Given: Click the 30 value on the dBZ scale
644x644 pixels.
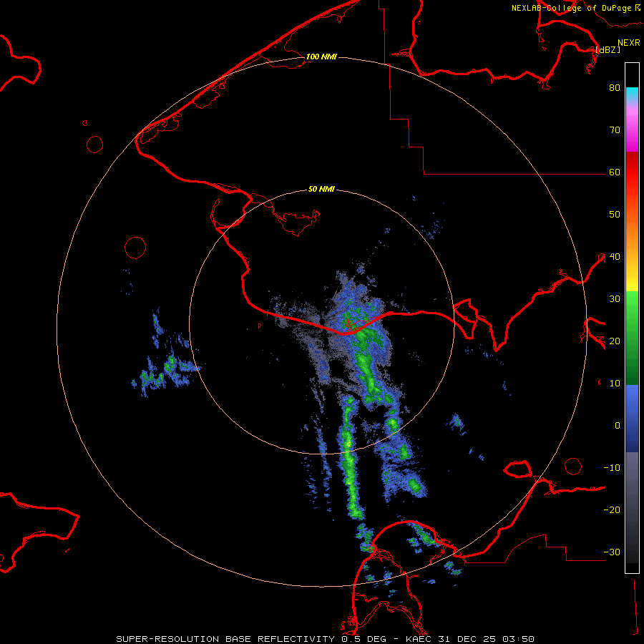Looking at the screenshot, I should (615, 299).
